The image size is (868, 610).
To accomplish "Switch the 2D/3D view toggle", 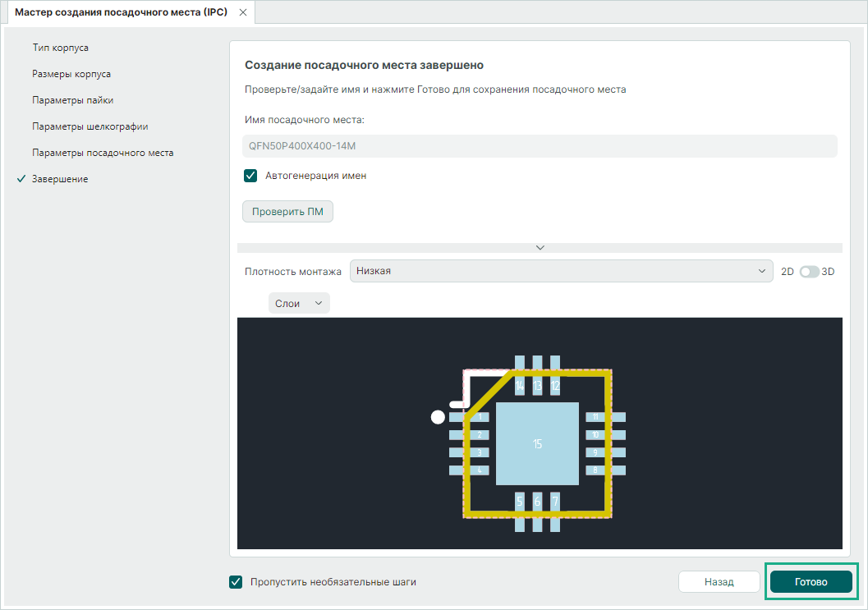I will pyautogui.click(x=809, y=272).
